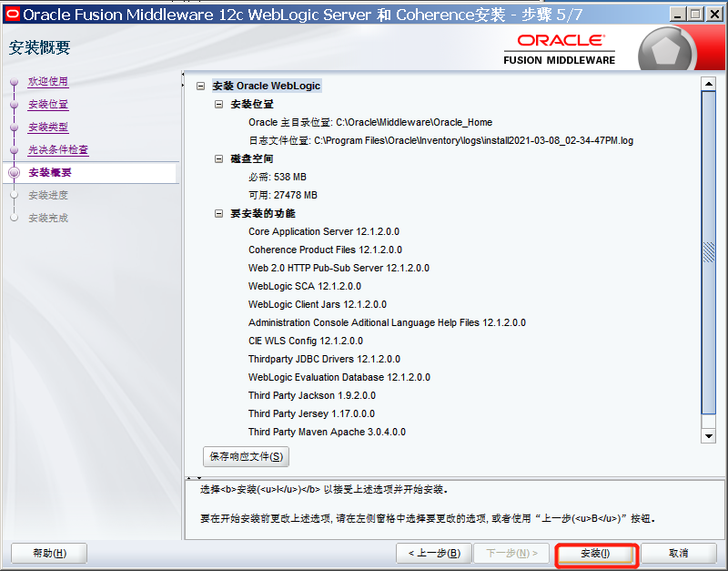This screenshot has height=571, width=728.
Task: Select the current 安装概要 step
Action: pyautogui.click(x=50, y=172)
